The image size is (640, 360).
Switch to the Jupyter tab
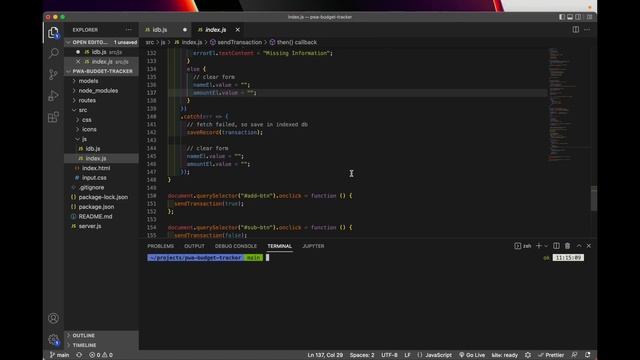click(x=313, y=246)
